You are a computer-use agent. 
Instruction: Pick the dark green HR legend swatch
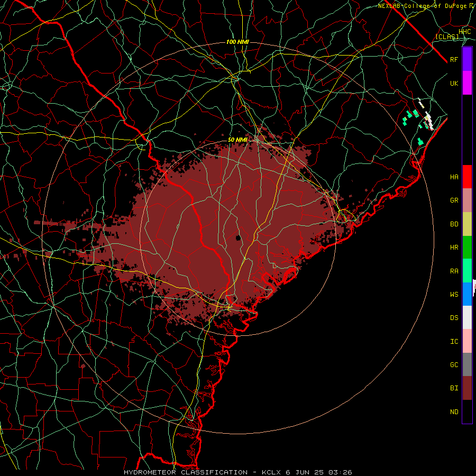[467, 248]
